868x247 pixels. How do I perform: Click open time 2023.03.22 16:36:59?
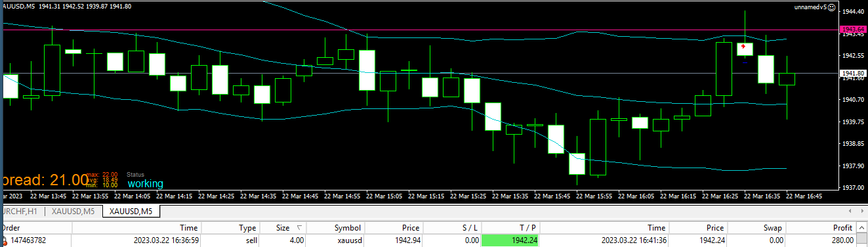click(x=165, y=241)
